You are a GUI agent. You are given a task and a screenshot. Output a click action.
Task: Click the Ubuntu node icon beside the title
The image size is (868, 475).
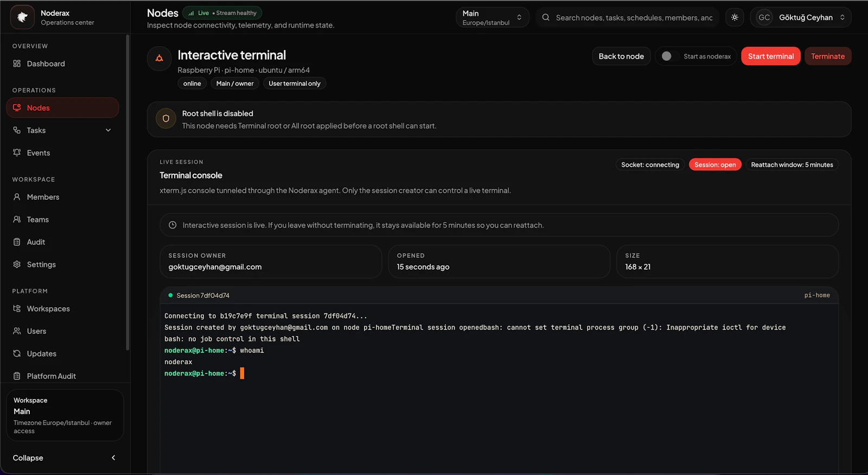159,58
